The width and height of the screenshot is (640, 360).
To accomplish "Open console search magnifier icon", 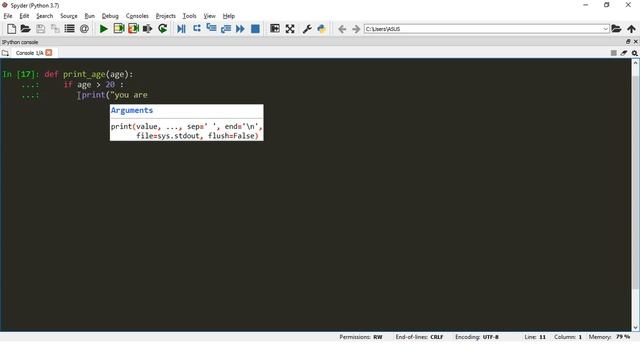I will click(635, 53).
